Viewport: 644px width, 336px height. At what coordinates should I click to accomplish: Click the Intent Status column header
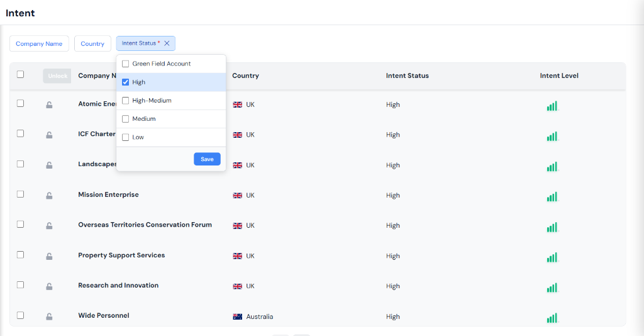(x=408, y=76)
